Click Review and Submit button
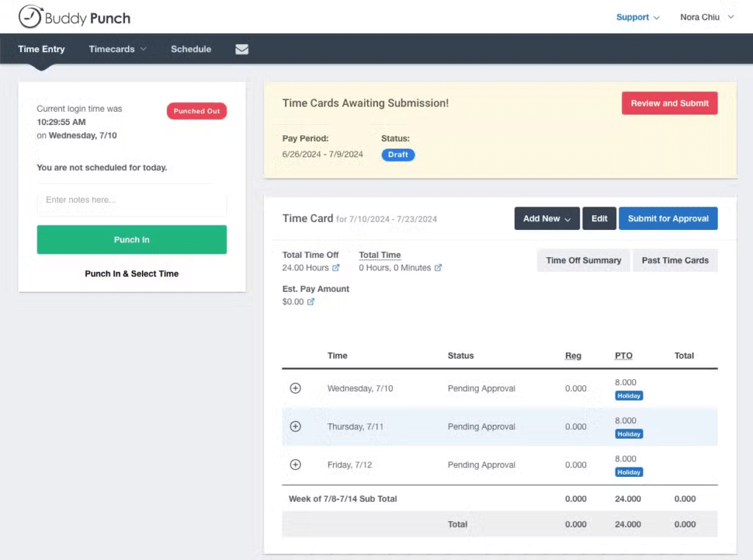The height and width of the screenshot is (560, 753). 669,103
